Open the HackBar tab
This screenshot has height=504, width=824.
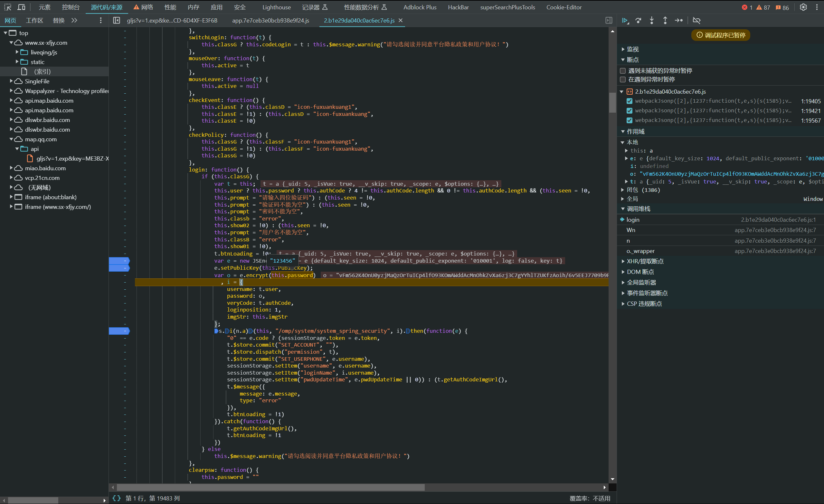(458, 7)
